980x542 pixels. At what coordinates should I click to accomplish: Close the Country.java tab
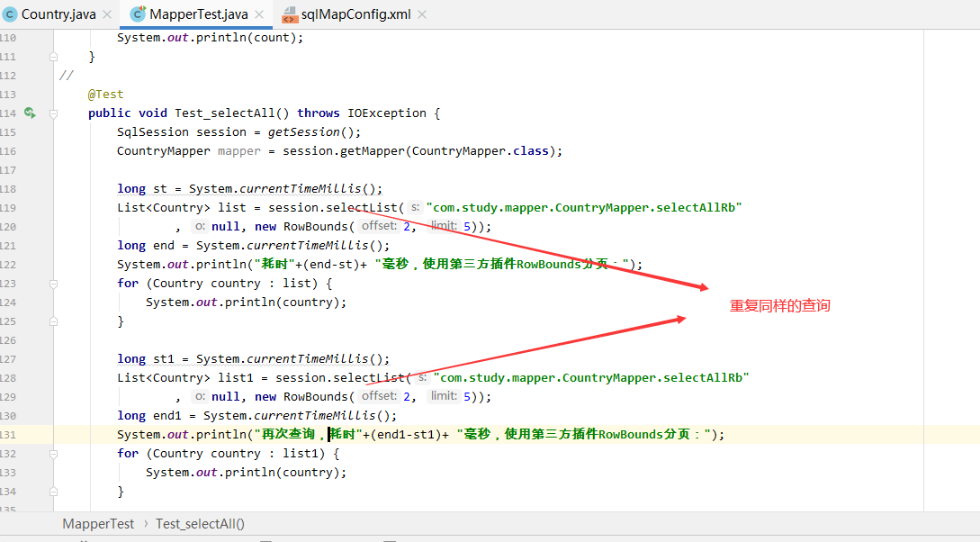107,14
